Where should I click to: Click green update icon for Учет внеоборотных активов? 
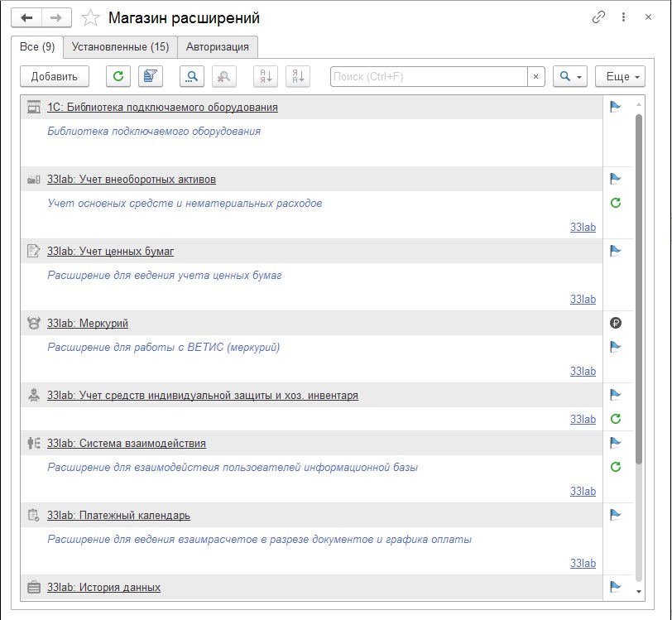pyautogui.click(x=616, y=203)
